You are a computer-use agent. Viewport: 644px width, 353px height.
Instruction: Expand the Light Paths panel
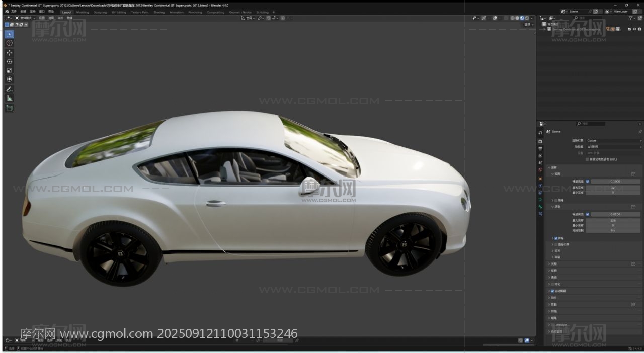(549, 263)
